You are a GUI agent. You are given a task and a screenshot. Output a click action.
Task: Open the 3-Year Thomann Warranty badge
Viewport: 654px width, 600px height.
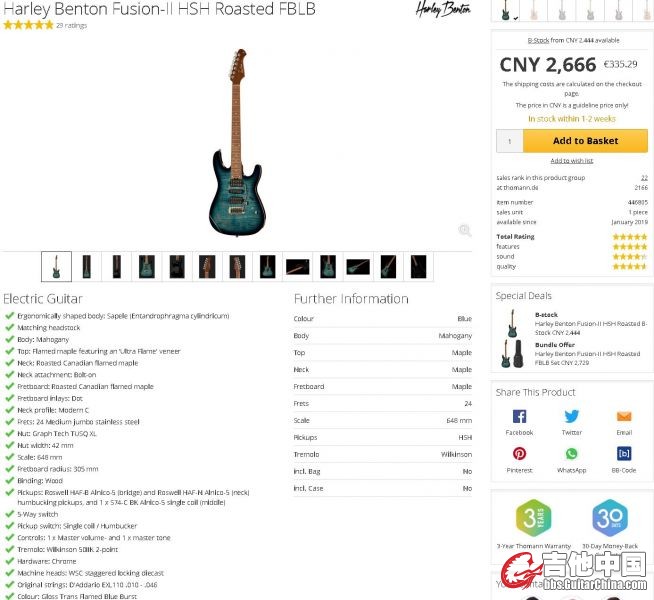coord(533,518)
